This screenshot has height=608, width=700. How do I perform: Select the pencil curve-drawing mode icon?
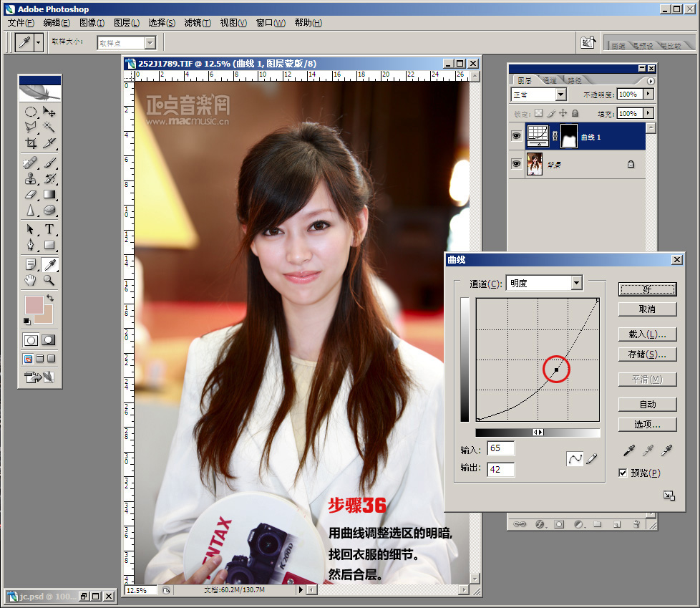pos(592,459)
